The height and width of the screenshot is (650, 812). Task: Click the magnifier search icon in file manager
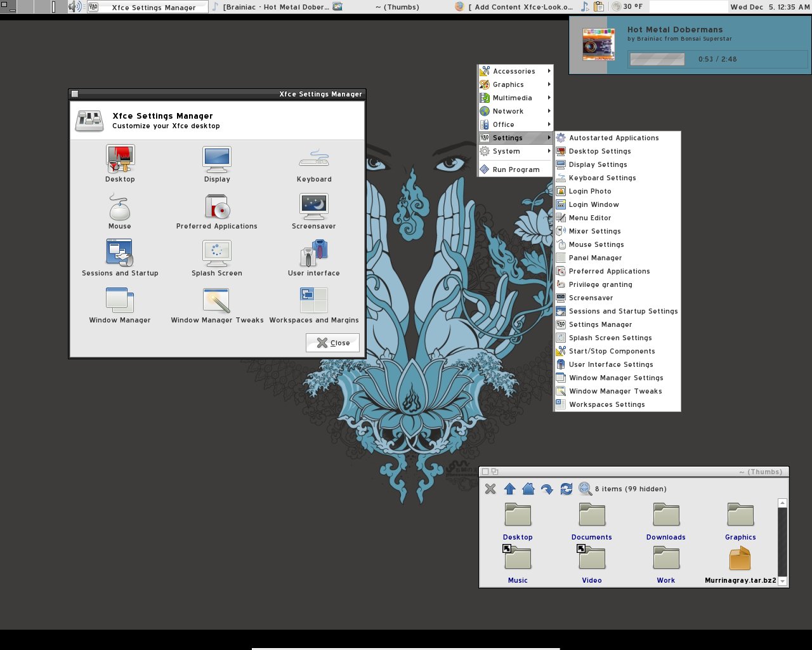585,489
